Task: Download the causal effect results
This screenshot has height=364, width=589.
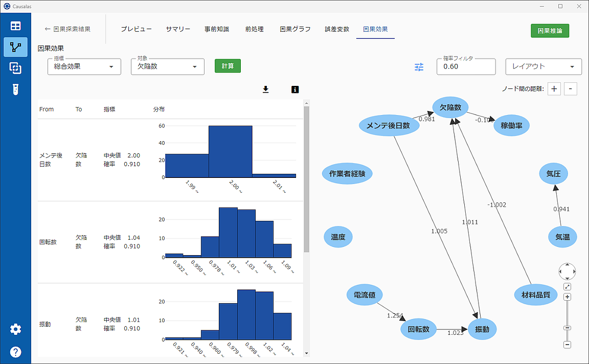Action: [265, 89]
